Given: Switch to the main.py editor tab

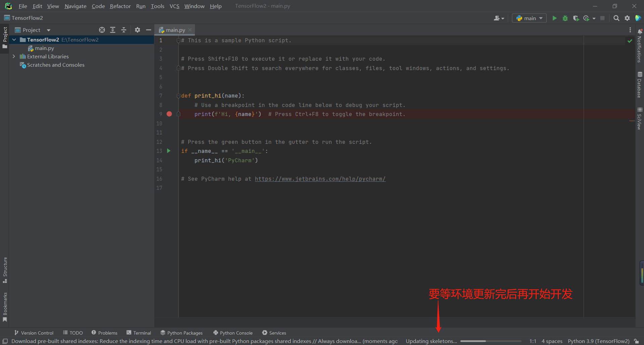Looking at the screenshot, I should click(175, 30).
